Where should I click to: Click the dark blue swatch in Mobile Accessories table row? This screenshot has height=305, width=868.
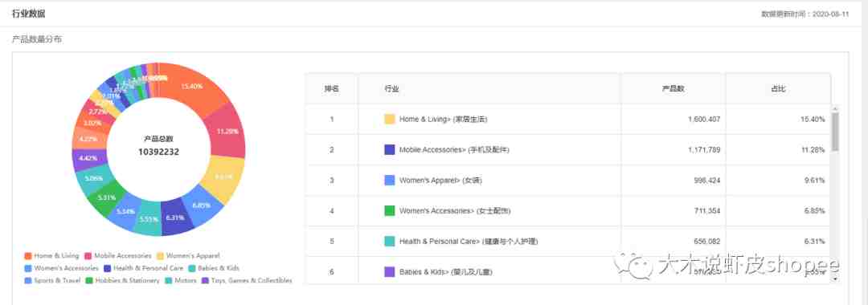pos(389,150)
